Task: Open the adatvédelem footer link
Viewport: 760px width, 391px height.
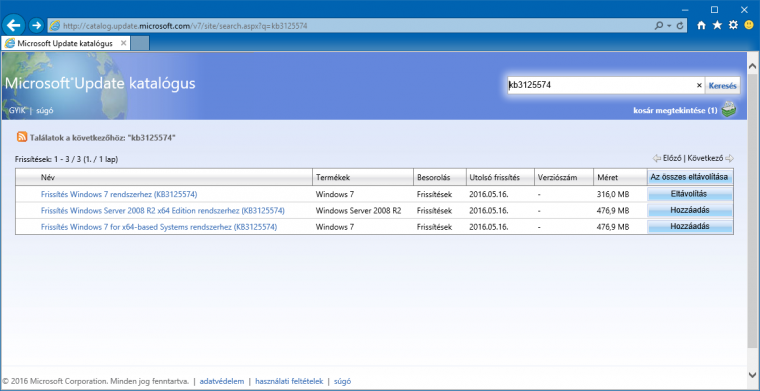Action: [x=222, y=381]
